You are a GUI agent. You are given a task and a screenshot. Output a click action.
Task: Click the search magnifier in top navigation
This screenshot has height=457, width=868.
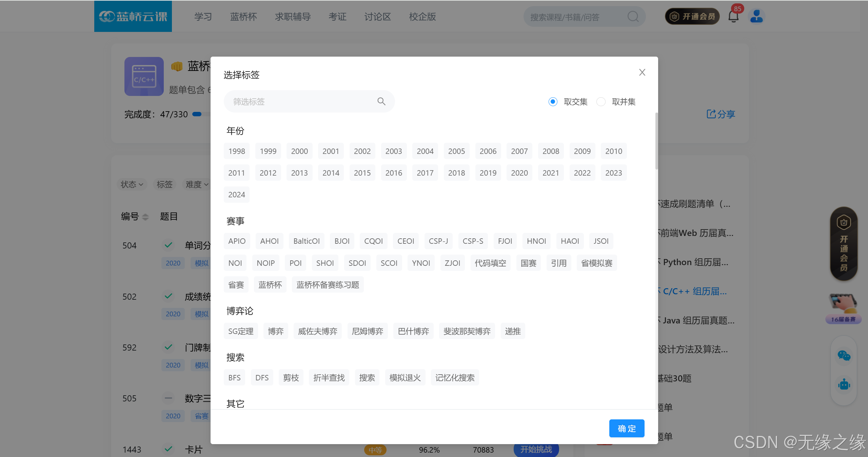[633, 17]
